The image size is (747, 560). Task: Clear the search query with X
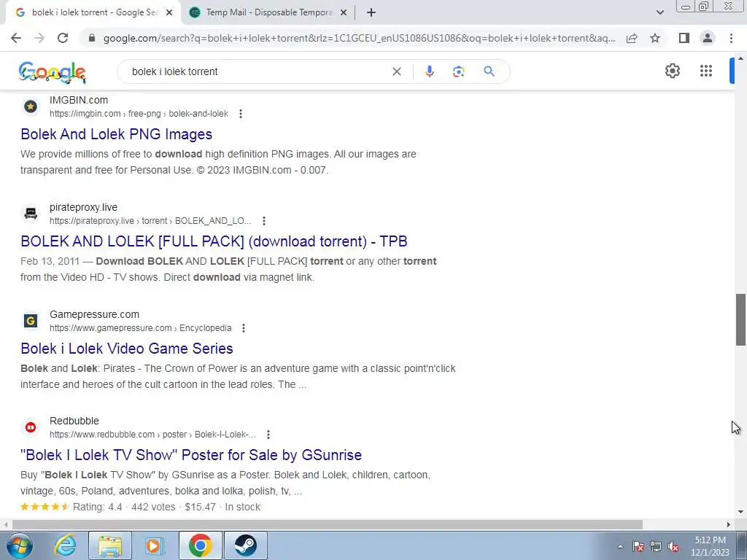point(396,71)
